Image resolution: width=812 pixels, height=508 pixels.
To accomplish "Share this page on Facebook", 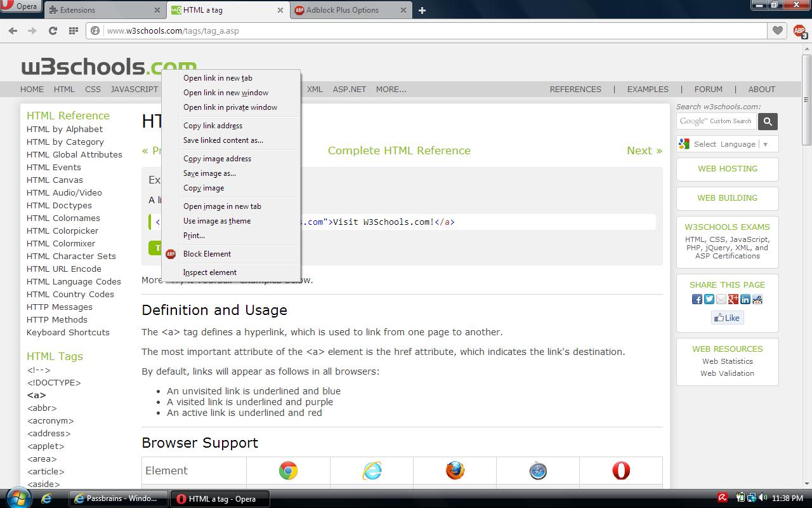I will [x=697, y=299].
